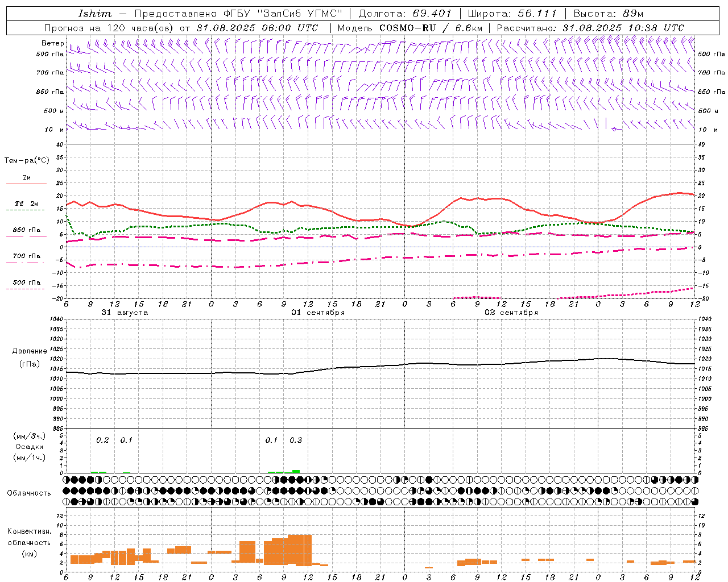Click the precipitation value 0.2
This screenshot has height=582, width=728.
click(x=102, y=440)
